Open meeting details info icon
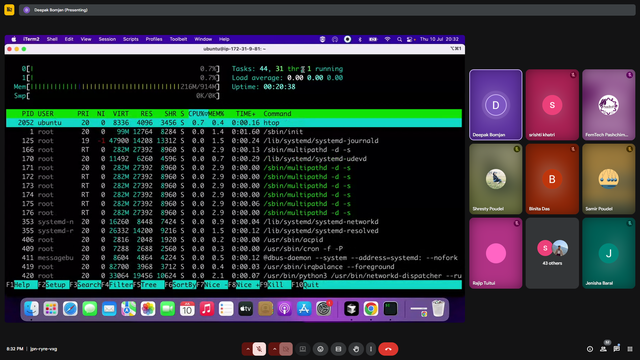Screen dimensions: 640x360 [x=590, y=349]
